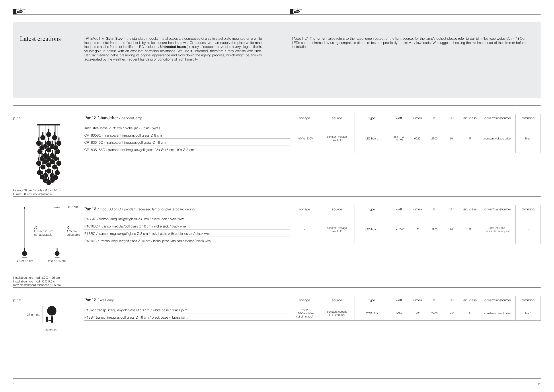This screenshot has height=392, width=554.
Task: Click the bold 'Untreated brass' text
Action: pos(173,47)
